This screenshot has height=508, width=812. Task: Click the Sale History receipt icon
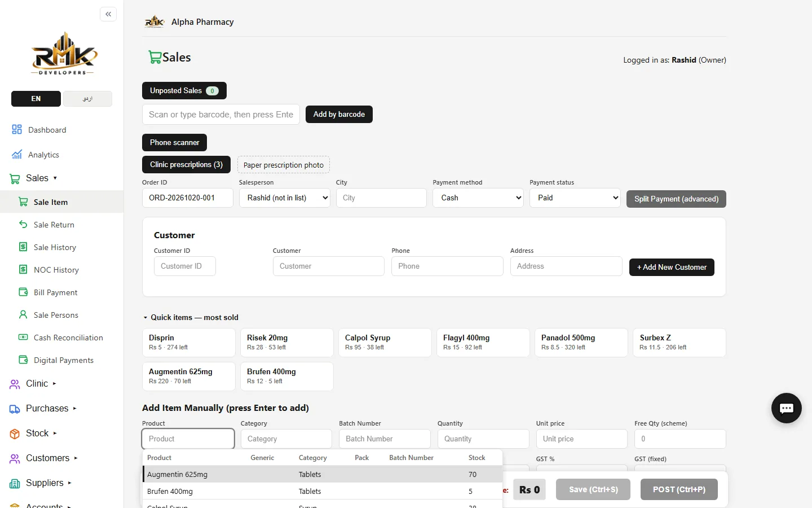point(23,247)
